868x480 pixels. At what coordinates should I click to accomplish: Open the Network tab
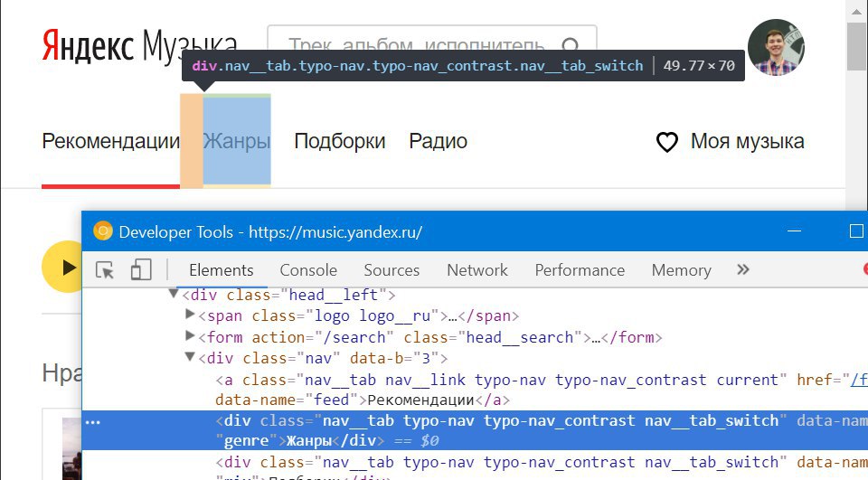click(x=477, y=270)
